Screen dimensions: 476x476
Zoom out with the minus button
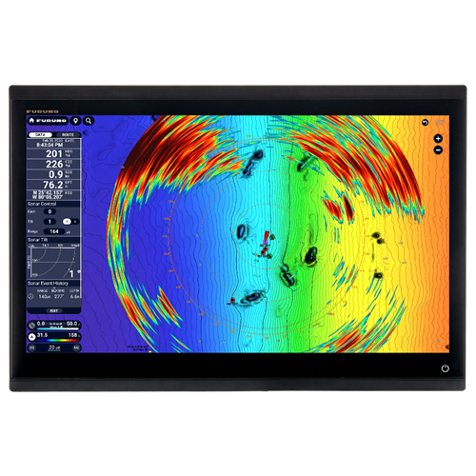tap(438, 150)
